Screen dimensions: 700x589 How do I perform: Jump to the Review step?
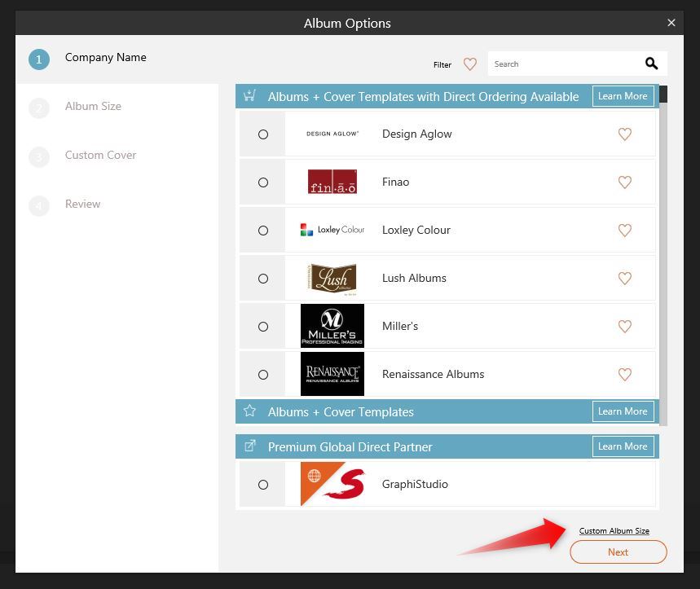pos(82,204)
